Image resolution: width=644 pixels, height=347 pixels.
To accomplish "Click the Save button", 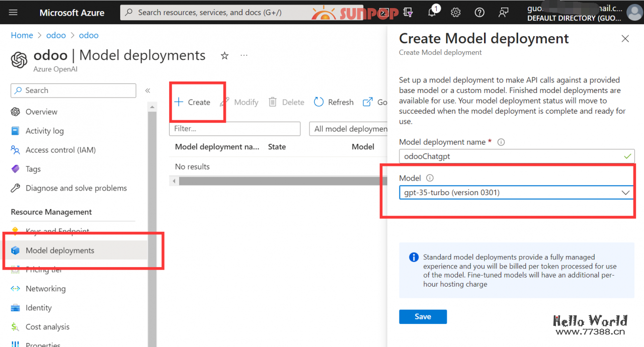I will 423,316.
